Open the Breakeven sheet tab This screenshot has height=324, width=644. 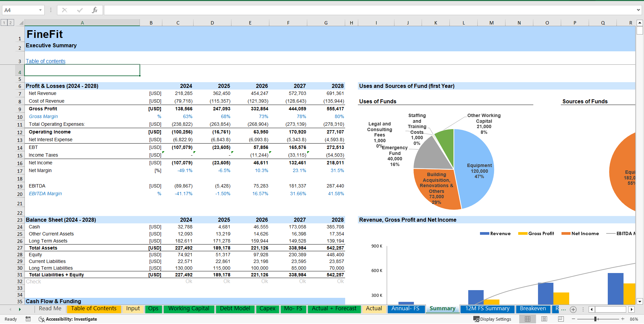click(x=533, y=309)
